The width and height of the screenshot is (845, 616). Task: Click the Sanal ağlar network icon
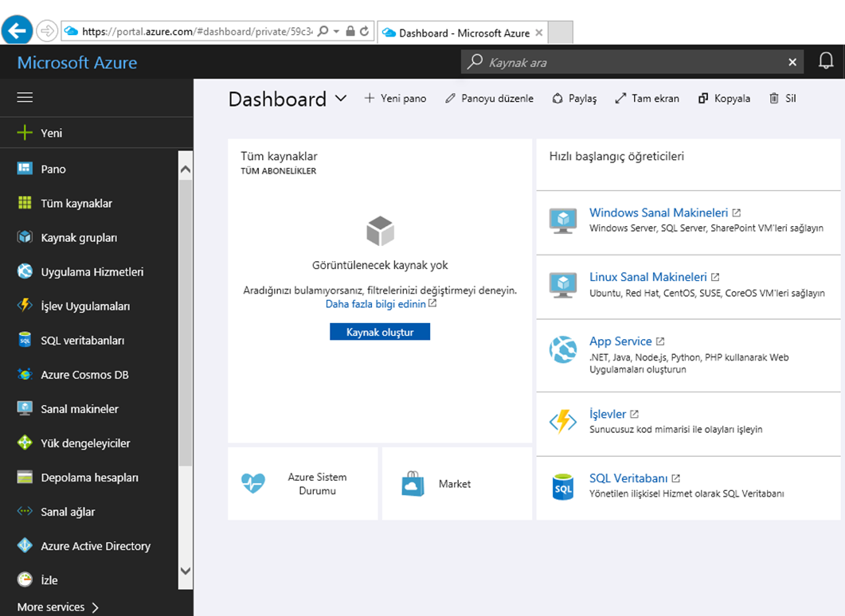click(25, 511)
